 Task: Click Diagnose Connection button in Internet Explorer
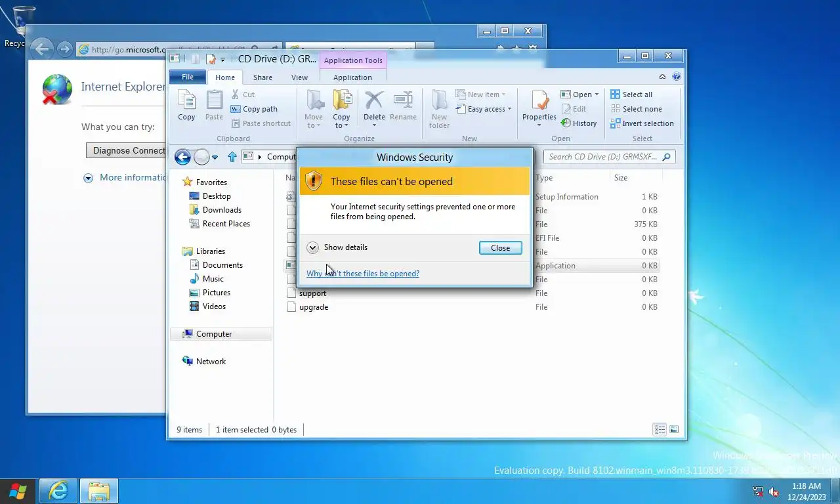(x=126, y=150)
